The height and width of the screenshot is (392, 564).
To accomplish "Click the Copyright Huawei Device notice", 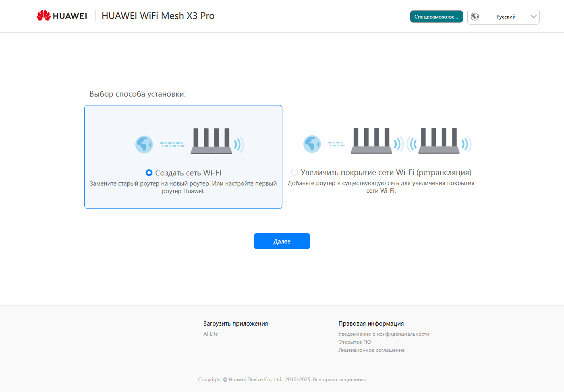I will point(282,379).
